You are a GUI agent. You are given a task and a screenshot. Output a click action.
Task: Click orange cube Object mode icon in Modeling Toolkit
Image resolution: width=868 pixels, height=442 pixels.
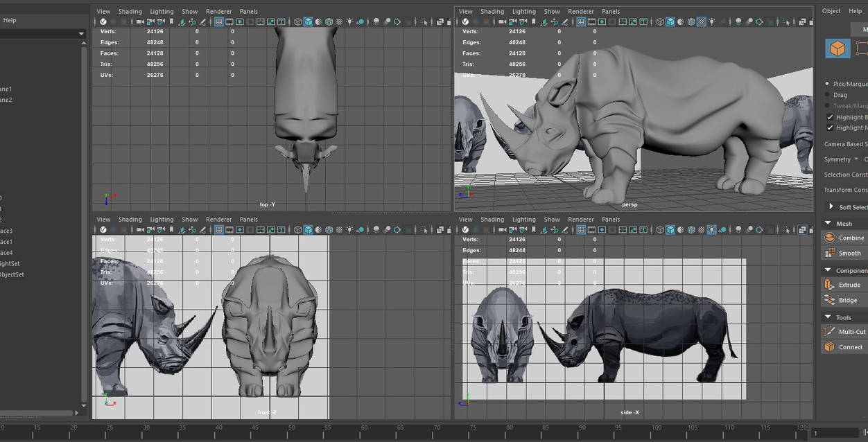click(x=837, y=48)
